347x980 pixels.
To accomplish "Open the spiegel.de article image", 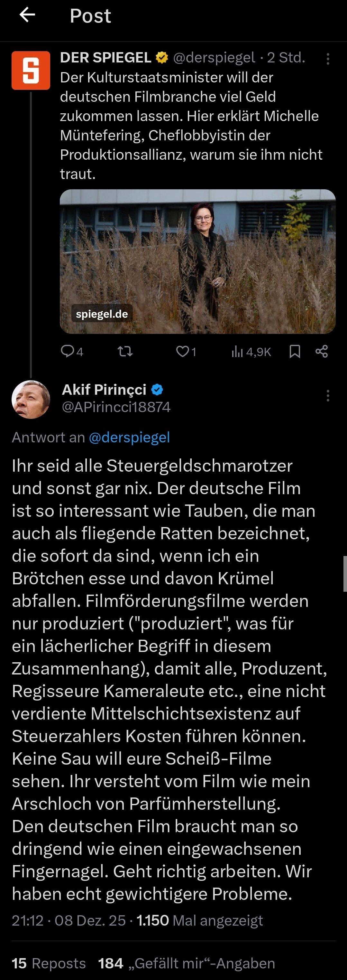I will [198, 261].
